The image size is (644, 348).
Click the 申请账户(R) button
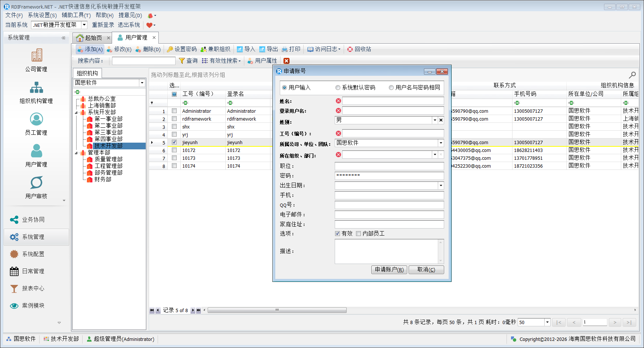pos(389,270)
